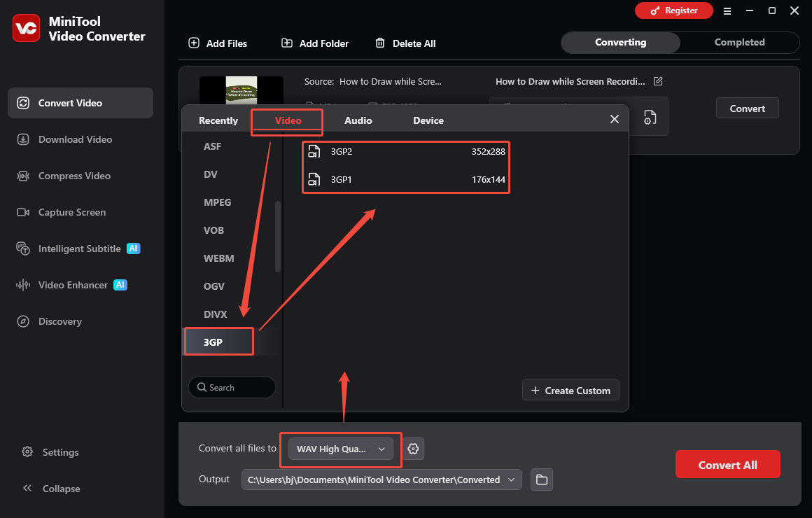Screen dimensions: 812x518
Task: Browse output folder icon
Action: click(x=542, y=479)
